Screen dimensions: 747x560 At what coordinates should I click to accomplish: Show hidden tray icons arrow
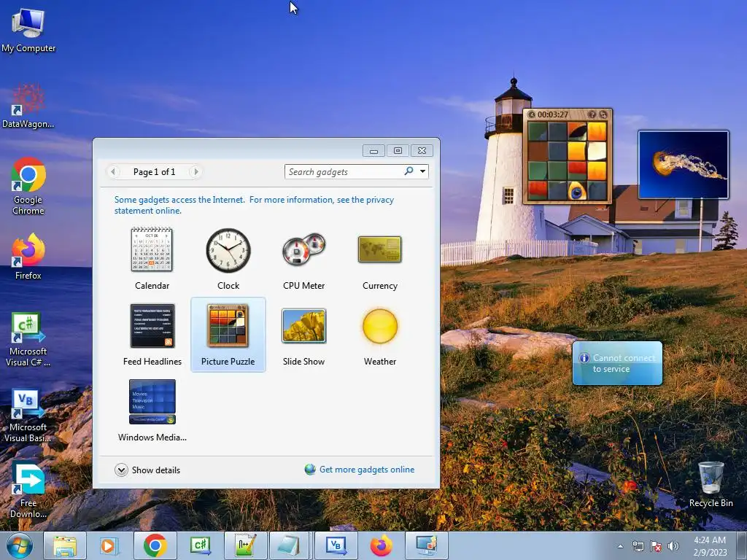pyautogui.click(x=620, y=546)
